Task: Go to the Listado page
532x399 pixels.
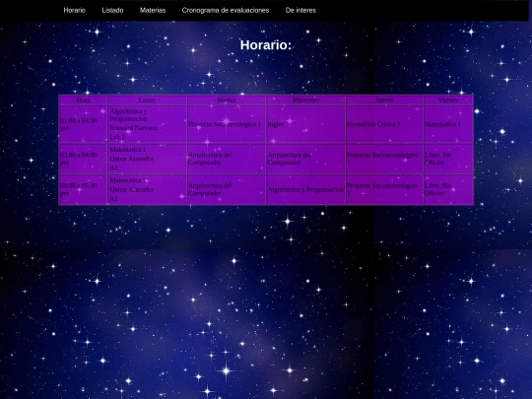Action: click(112, 10)
